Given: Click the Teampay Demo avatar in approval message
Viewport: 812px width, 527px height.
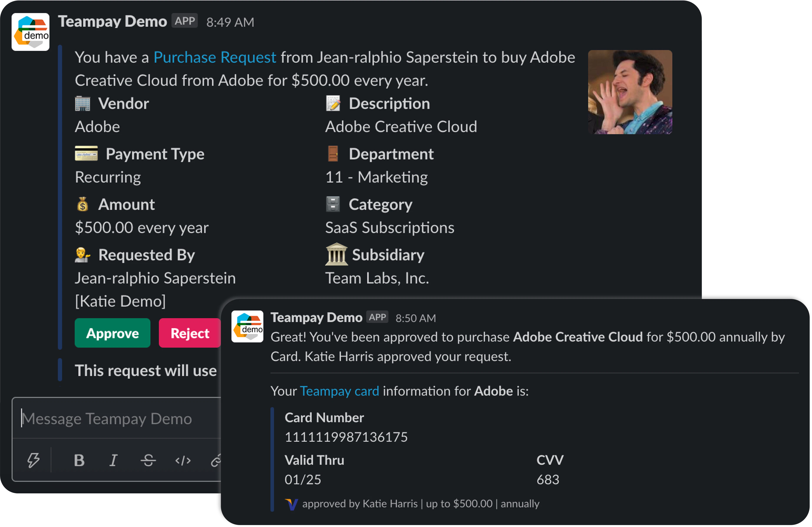Looking at the screenshot, I should pos(247,327).
